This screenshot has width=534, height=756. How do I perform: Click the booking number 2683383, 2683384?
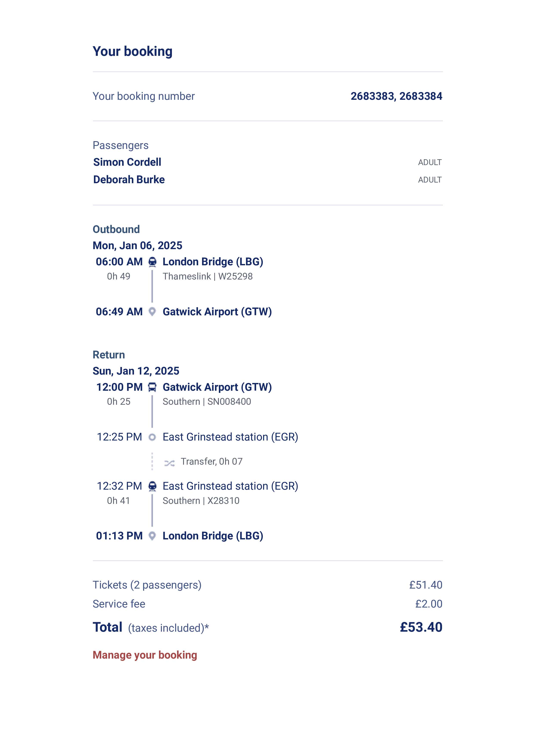pyautogui.click(x=396, y=96)
